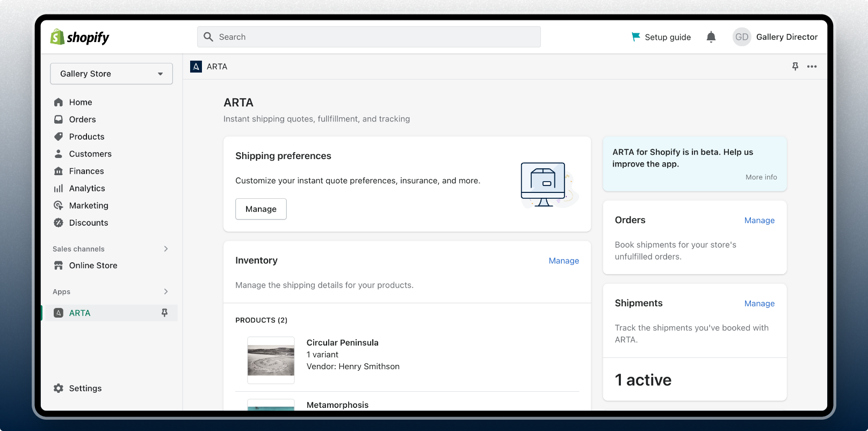Open Circular Peninsula product thumbnail
Screen dimensions: 868x431
click(x=271, y=360)
